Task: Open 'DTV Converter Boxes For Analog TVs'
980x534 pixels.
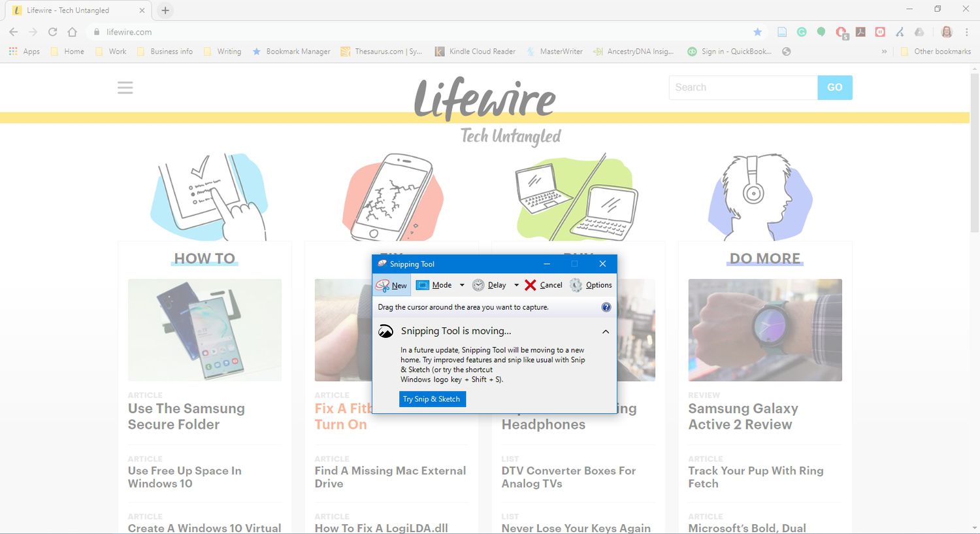Action: point(568,477)
